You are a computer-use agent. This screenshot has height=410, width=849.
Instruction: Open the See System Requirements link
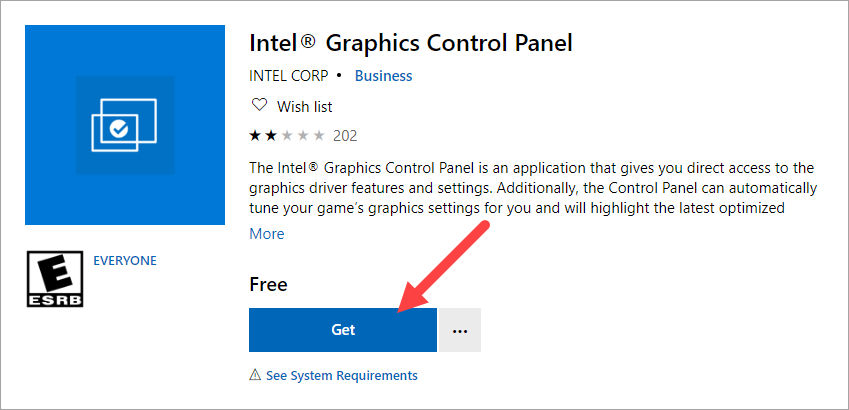point(342,375)
